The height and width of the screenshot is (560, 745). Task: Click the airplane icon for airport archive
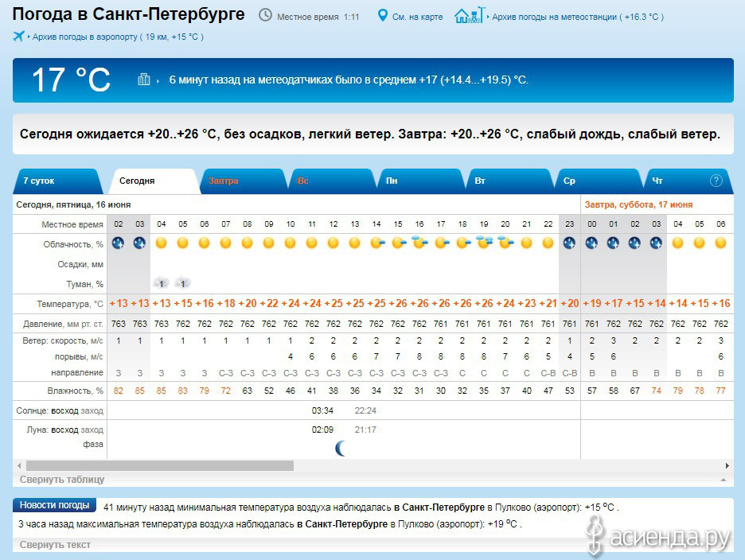(x=18, y=36)
